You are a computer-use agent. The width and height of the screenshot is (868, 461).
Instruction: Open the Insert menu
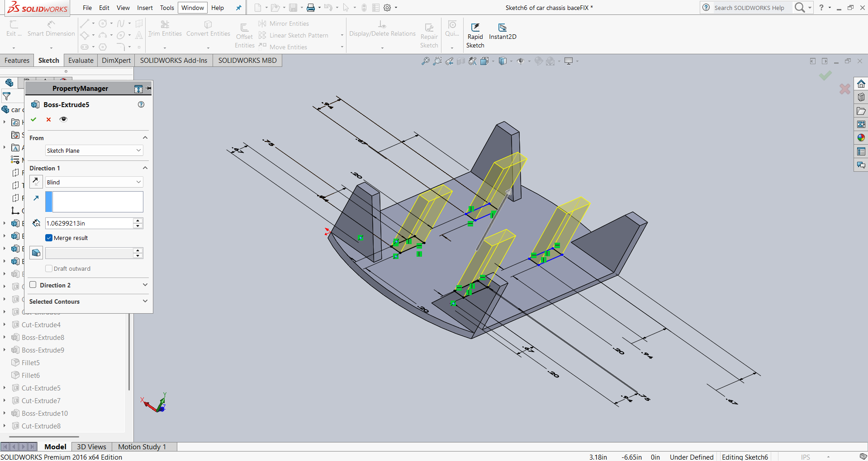coord(145,8)
